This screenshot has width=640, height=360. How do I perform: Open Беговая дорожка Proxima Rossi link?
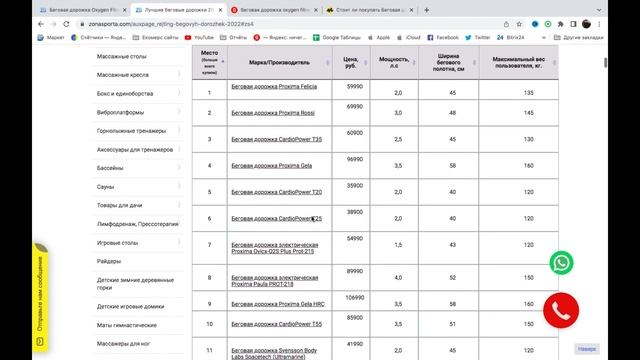pos(273,113)
